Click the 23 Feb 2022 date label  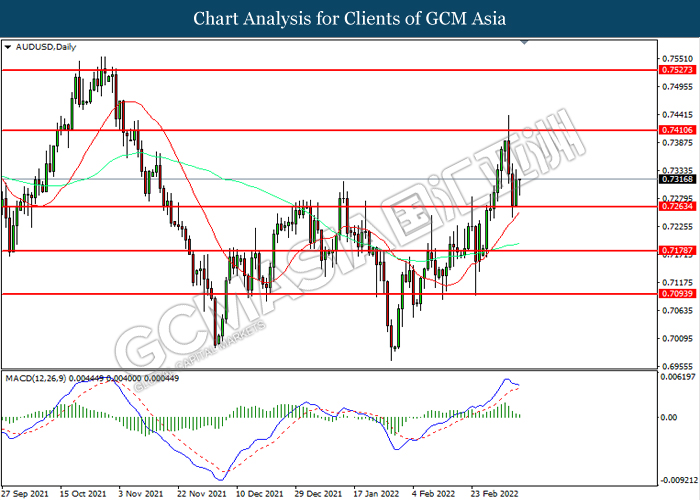pos(494,494)
